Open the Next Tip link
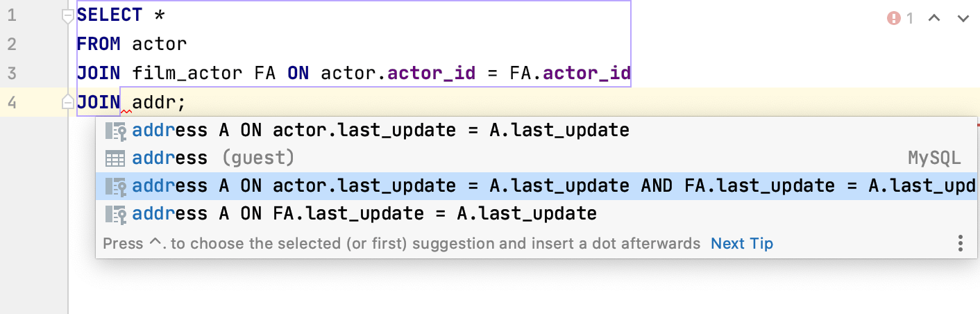This screenshot has width=980, height=314. (741, 244)
